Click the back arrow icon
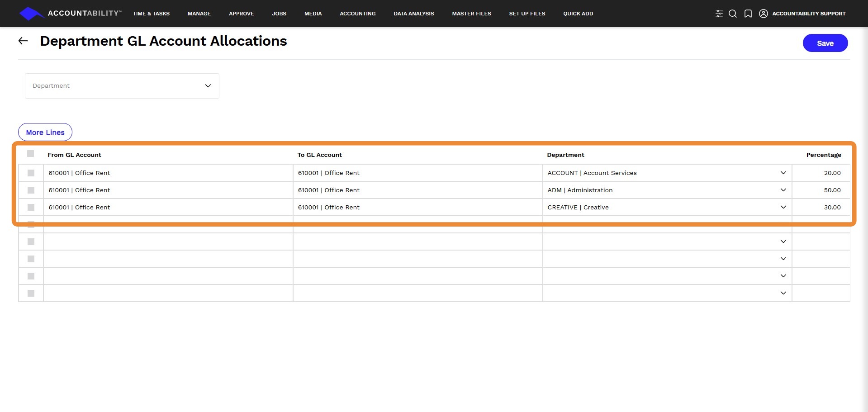868x412 pixels. [x=23, y=41]
